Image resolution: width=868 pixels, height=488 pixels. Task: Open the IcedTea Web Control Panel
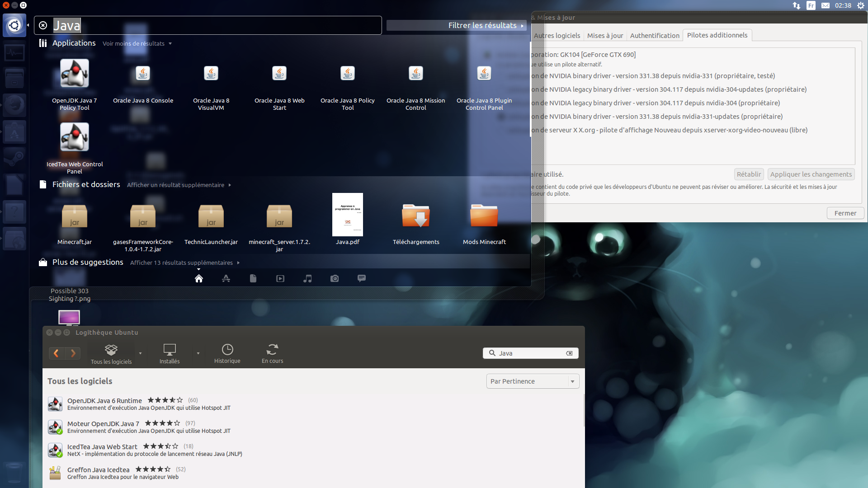75,137
